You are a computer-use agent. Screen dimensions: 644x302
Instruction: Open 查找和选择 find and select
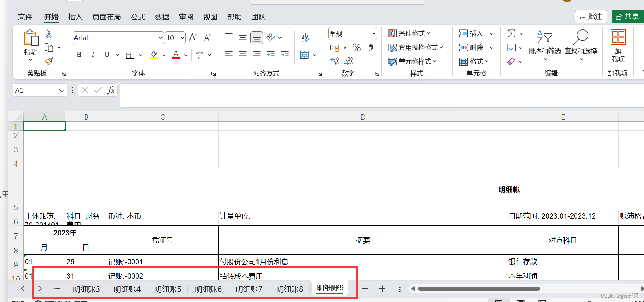pyautogui.click(x=581, y=45)
